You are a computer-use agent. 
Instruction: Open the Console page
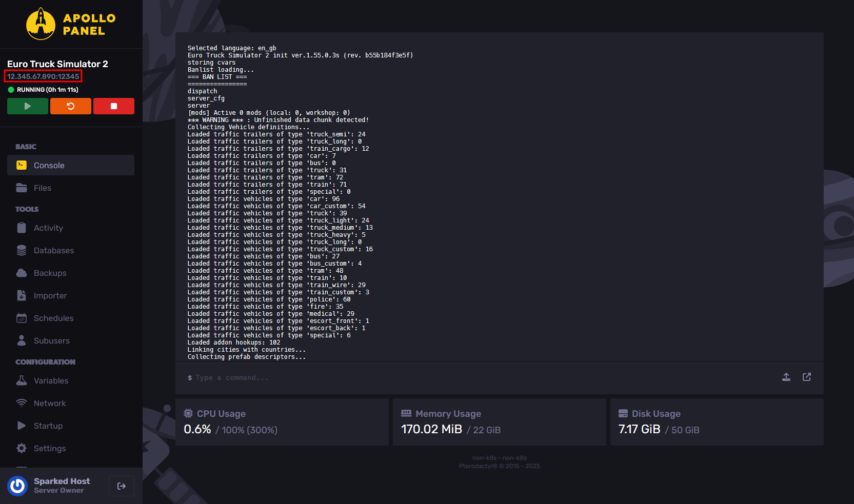click(x=71, y=165)
